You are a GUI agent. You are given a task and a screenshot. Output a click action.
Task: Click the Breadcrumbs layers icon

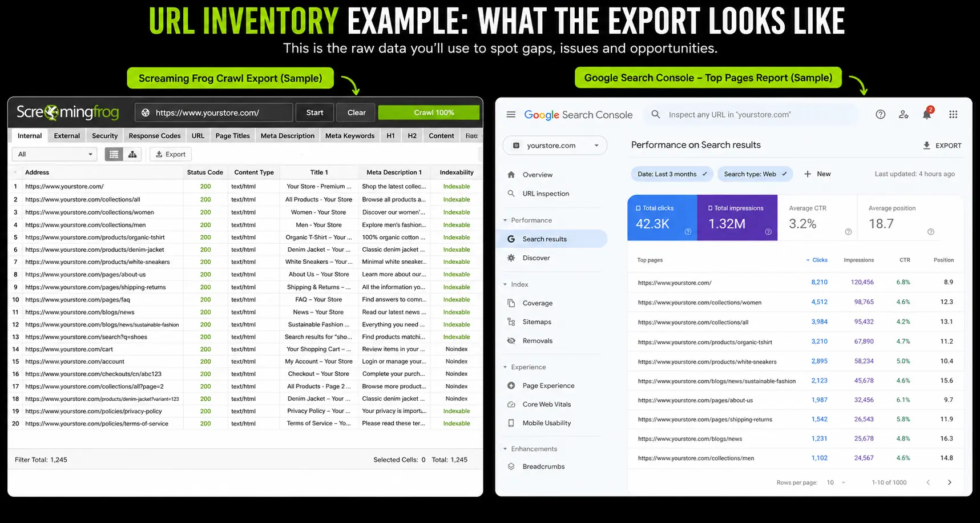coord(511,466)
